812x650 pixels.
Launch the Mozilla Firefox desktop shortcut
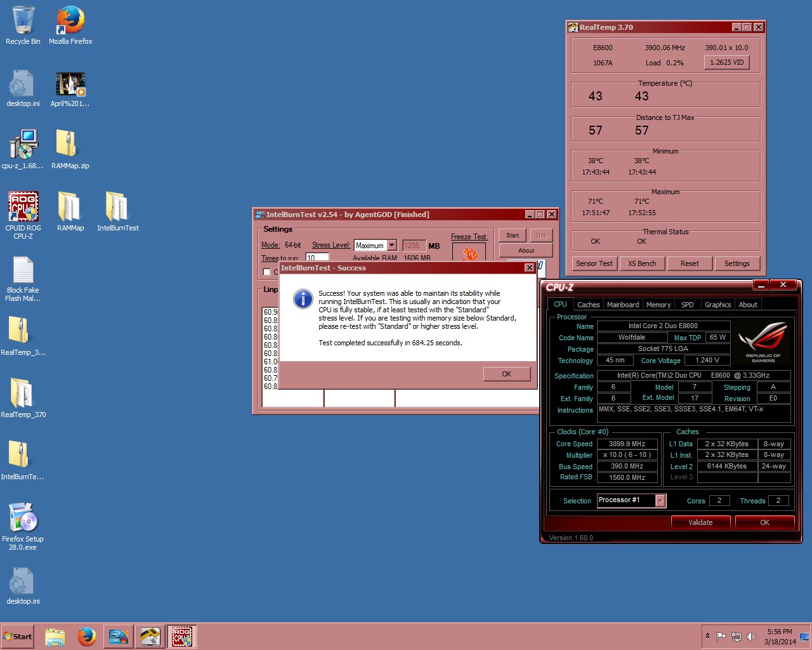pos(70,25)
